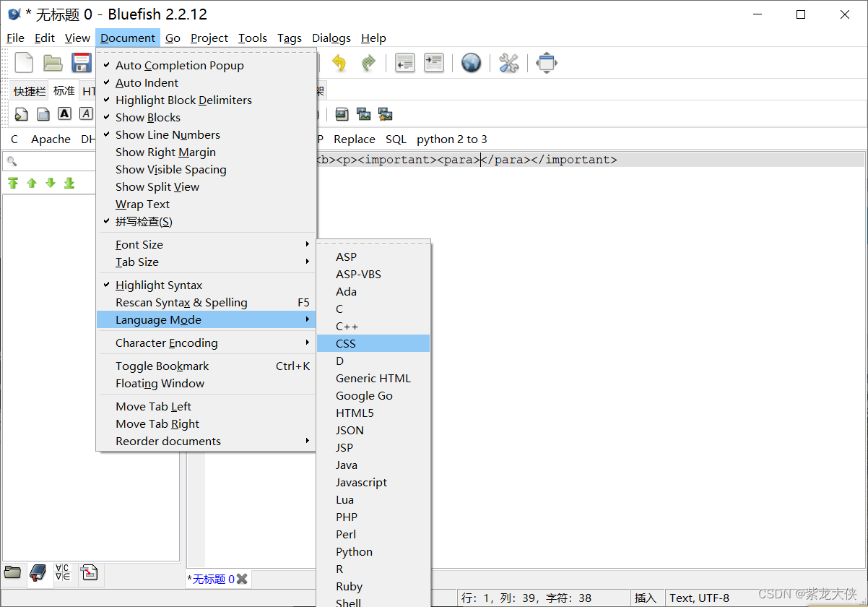Select HTML5 language mode

tap(373, 413)
